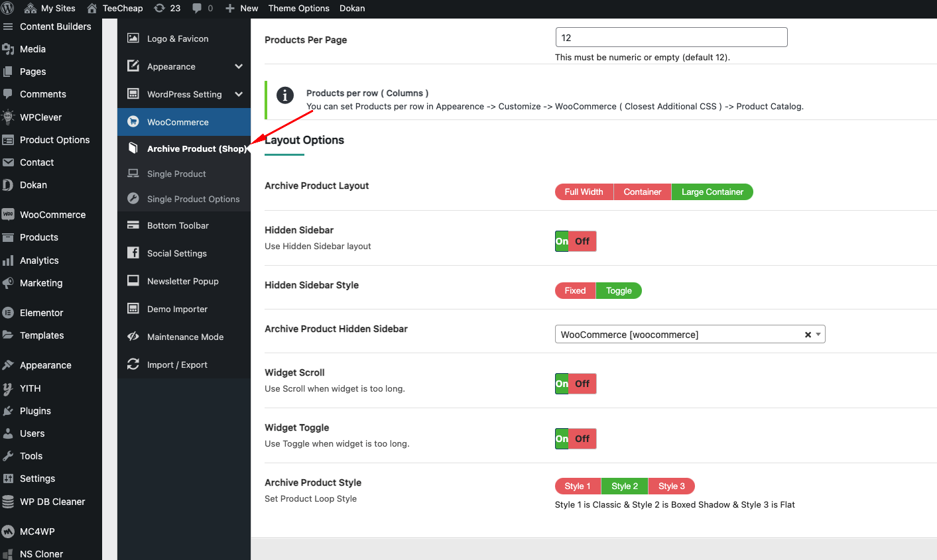The width and height of the screenshot is (937, 560).
Task: Click the Settings icon in the sidebar
Action: [x=8, y=478]
